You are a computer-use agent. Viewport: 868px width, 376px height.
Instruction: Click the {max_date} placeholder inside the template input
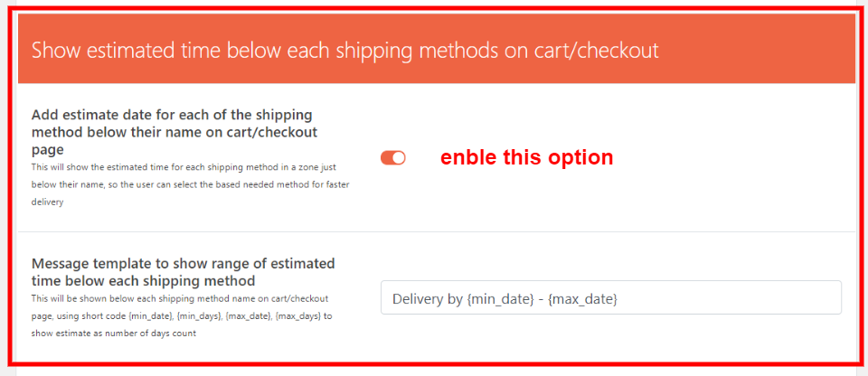click(589, 298)
